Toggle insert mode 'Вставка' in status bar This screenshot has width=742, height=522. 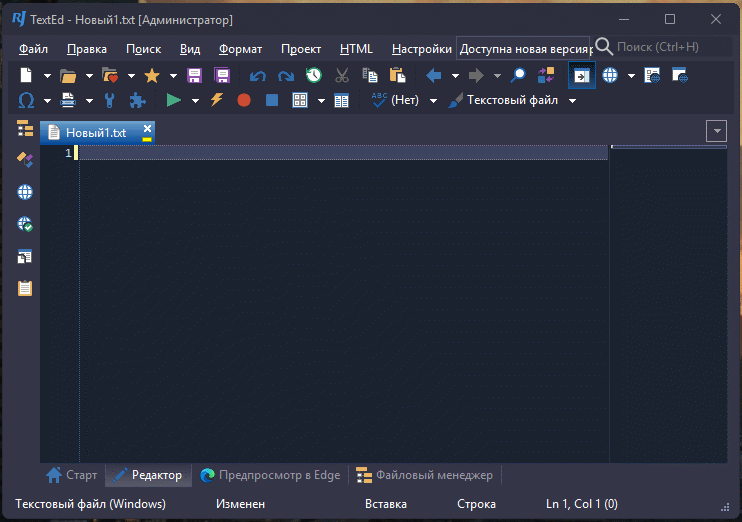tap(386, 504)
